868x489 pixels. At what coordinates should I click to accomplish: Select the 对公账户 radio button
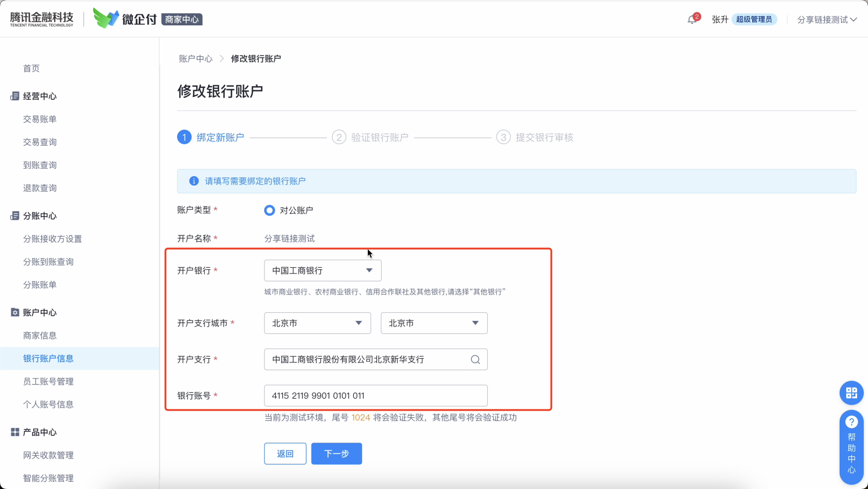(269, 210)
